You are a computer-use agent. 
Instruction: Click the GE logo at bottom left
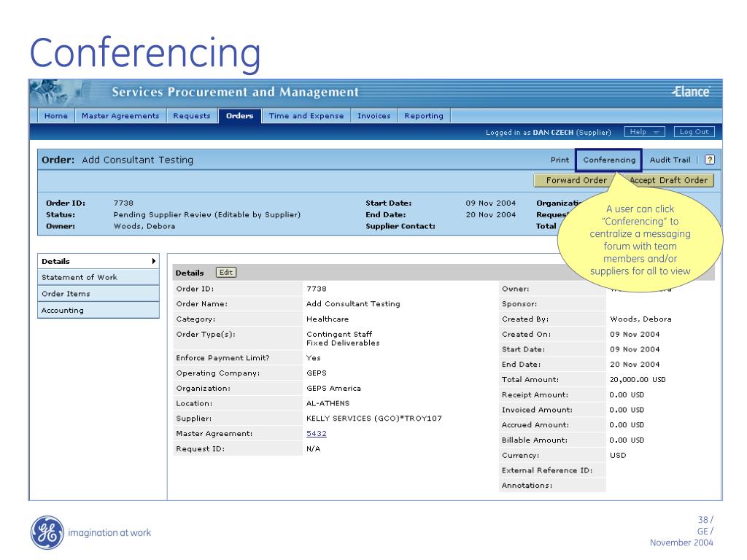click(x=44, y=532)
